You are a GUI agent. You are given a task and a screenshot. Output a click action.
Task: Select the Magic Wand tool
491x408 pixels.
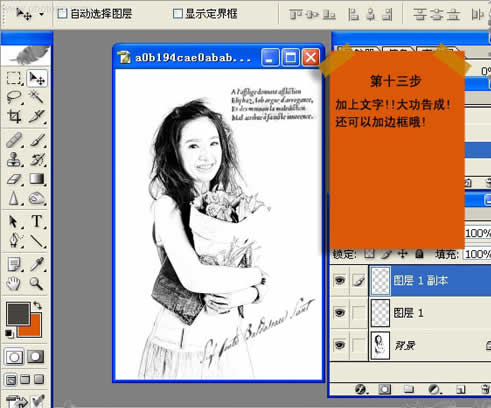36,97
